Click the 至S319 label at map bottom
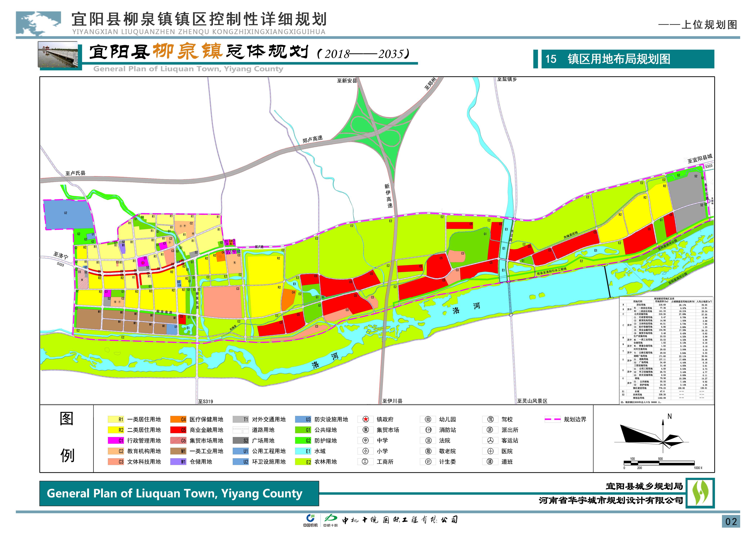 click(x=205, y=401)
